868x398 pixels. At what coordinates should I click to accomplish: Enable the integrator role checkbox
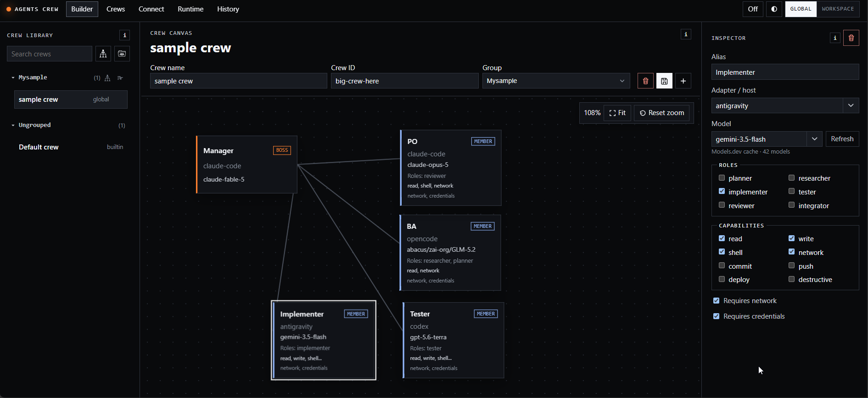[x=792, y=205]
